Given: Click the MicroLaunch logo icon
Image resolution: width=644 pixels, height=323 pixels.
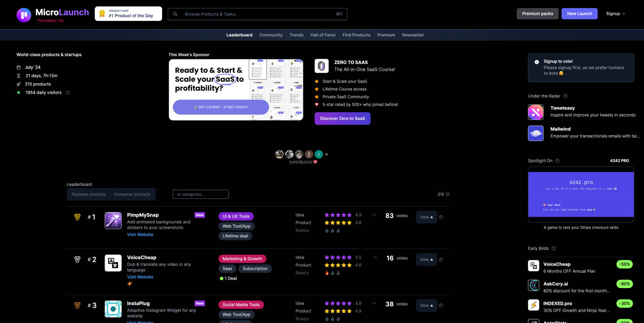Looking at the screenshot, I should tap(24, 15).
